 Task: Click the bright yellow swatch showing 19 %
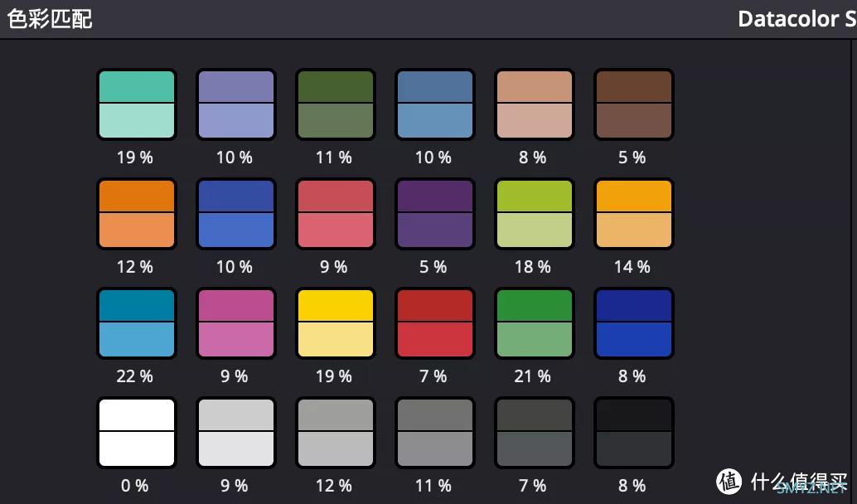tap(335, 322)
